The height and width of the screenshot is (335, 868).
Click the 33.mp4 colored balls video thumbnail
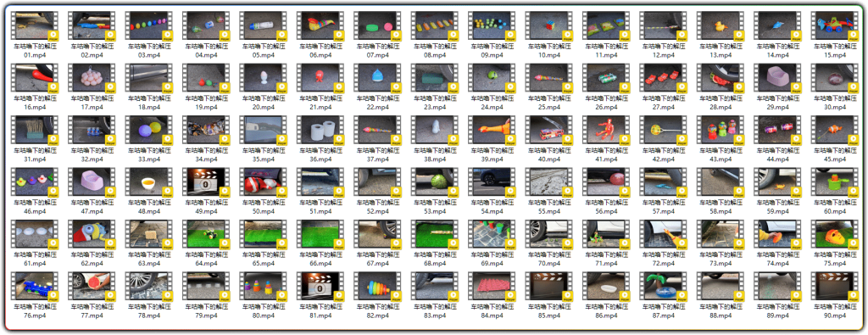[x=149, y=130]
